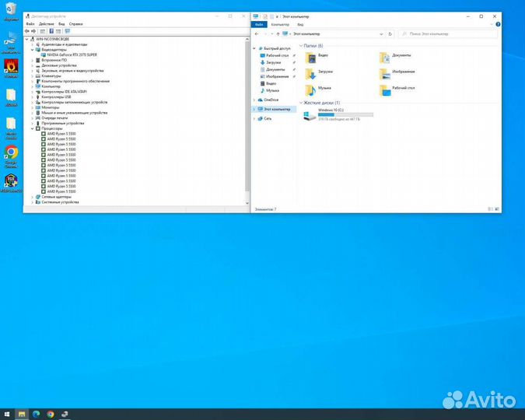Click the Back arrow in Device Manager toolbar
525x420 pixels.
click(27, 31)
